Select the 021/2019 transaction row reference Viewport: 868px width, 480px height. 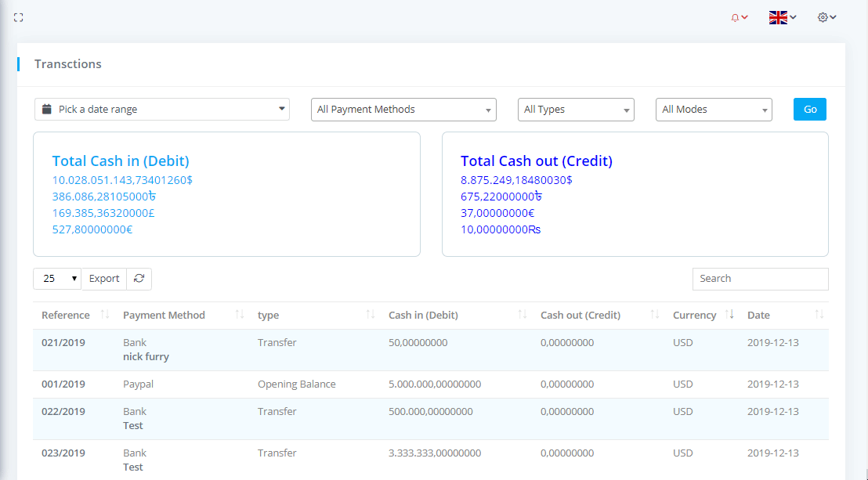63,343
